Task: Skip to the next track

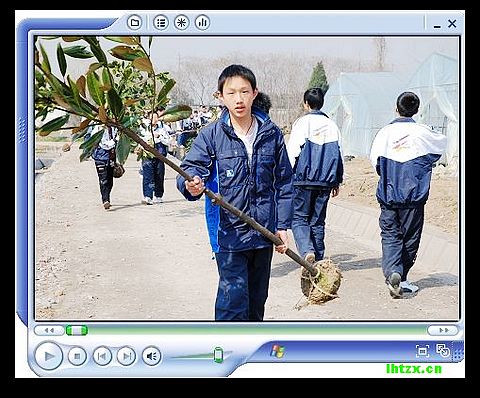Action: [x=127, y=356]
